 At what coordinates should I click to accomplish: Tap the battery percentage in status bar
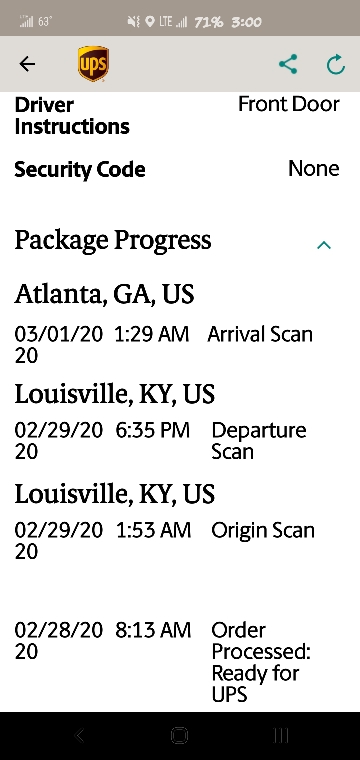point(209,22)
